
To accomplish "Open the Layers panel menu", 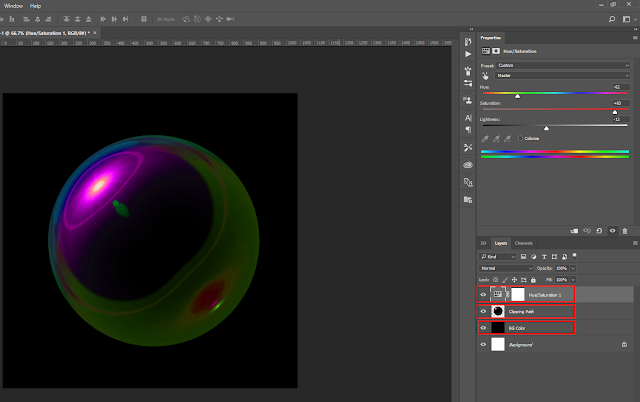I will (x=635, y=243).
